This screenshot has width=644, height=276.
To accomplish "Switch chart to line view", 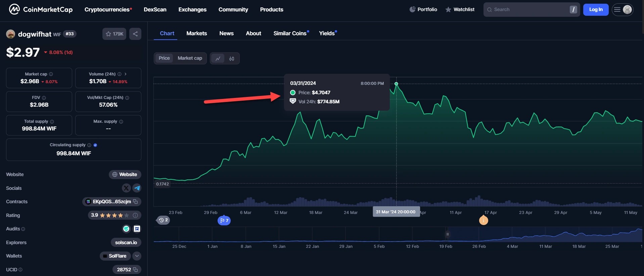I will pyautogui.click(x=218, y=58).
